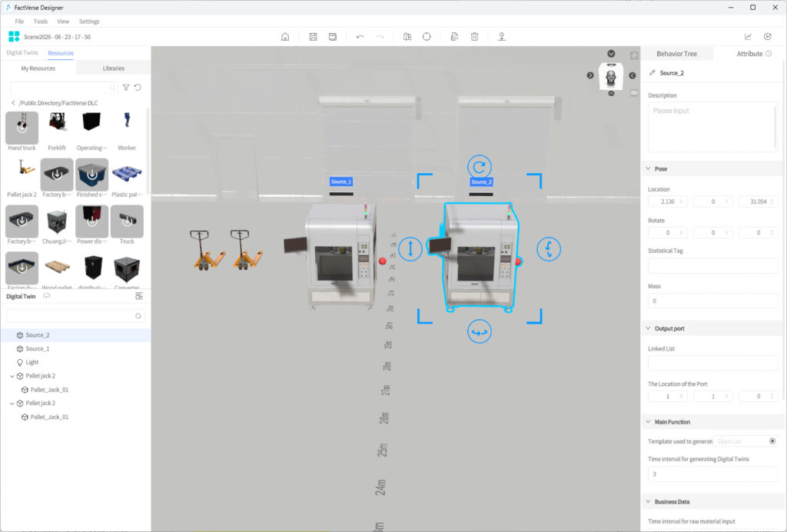The height and width of the screenshot is (532, 787).
Task: Click the pencil icon to rename Source_2
Action: 652,73
